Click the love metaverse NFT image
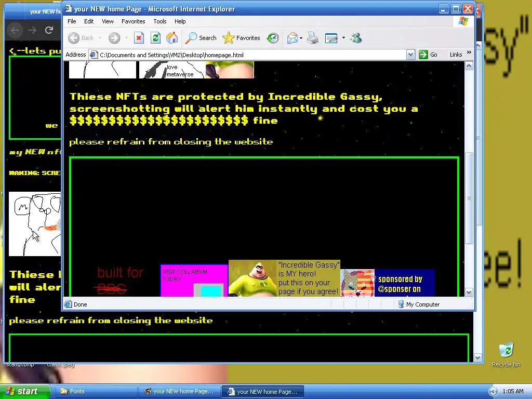This screenshot has height=399, width=532. (172, 70)
